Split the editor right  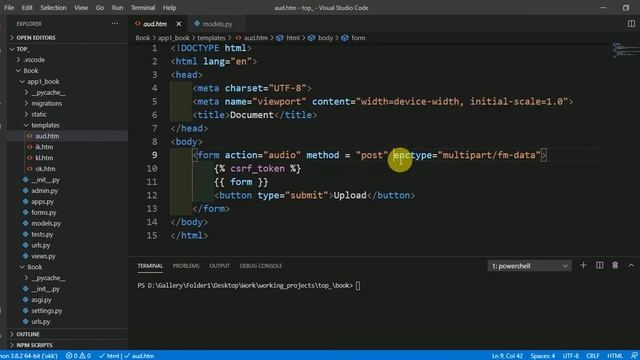click(x=631, y=24)
